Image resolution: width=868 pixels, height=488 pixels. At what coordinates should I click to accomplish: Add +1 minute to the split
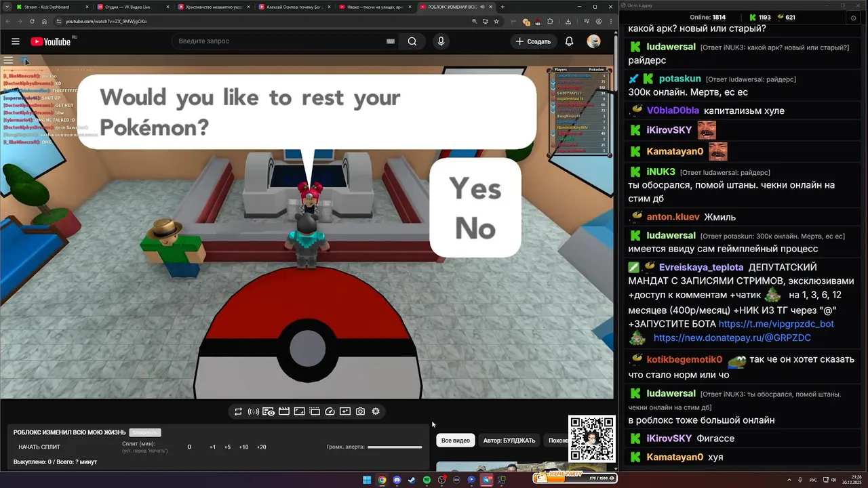(212, 447)
